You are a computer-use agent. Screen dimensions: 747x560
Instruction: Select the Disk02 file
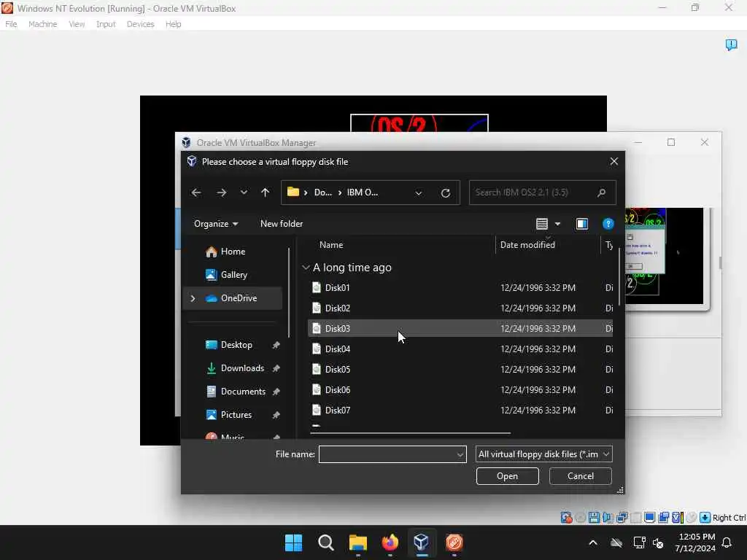pos(460,308)
